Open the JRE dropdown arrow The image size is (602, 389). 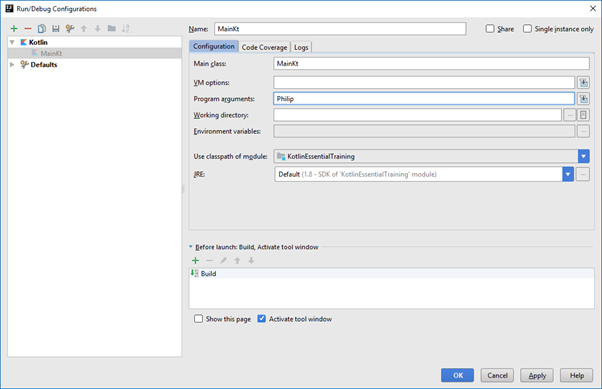(x=568, y=174)
